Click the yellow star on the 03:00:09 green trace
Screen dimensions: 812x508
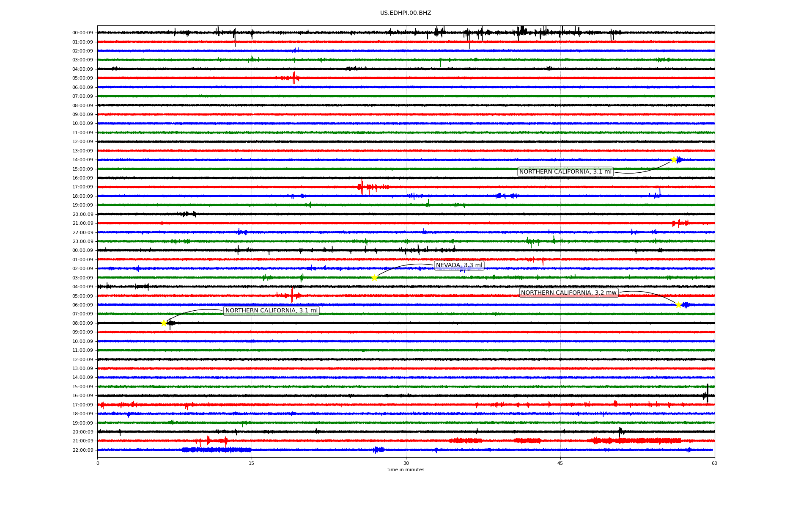click(374, 278)
